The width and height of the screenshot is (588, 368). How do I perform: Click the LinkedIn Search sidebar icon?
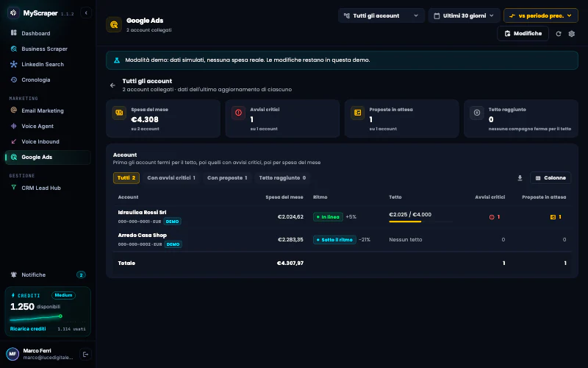[14, 64]
